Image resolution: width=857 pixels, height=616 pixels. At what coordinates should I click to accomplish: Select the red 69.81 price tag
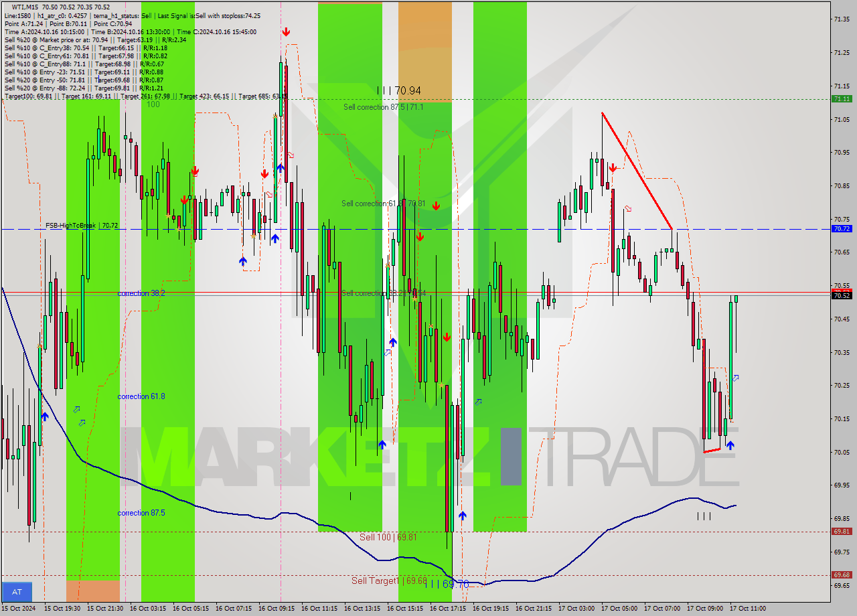click(x=842, y=532)
